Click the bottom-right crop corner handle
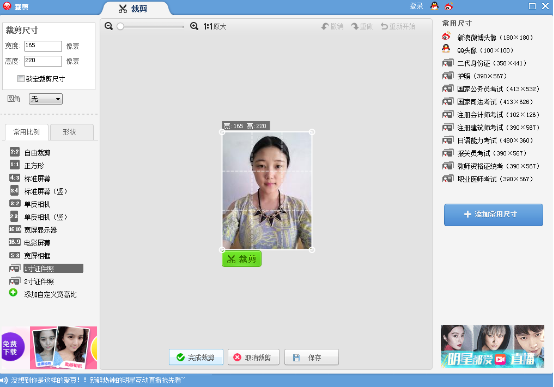This screenshot has width=554, height=387. coord(312,250)
